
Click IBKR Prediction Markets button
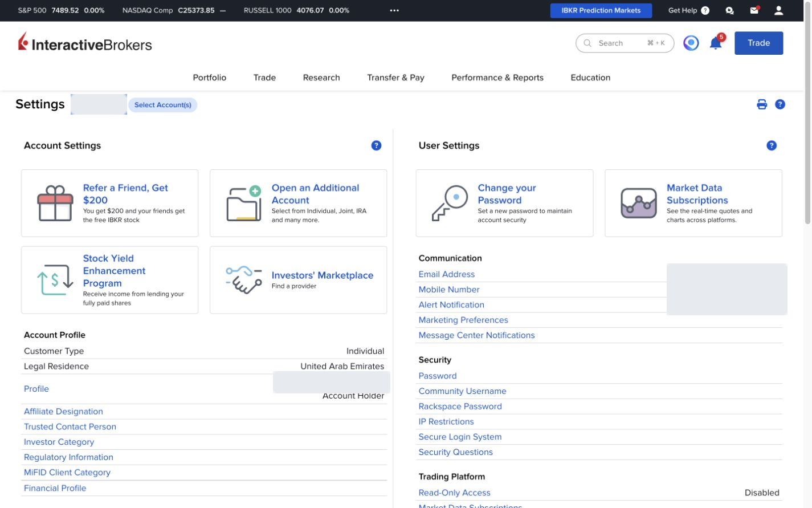[601, 10]
